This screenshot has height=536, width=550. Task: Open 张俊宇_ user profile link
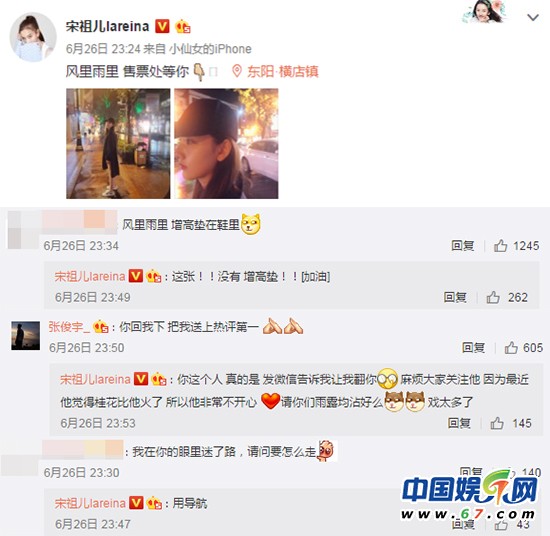[69, 327]
